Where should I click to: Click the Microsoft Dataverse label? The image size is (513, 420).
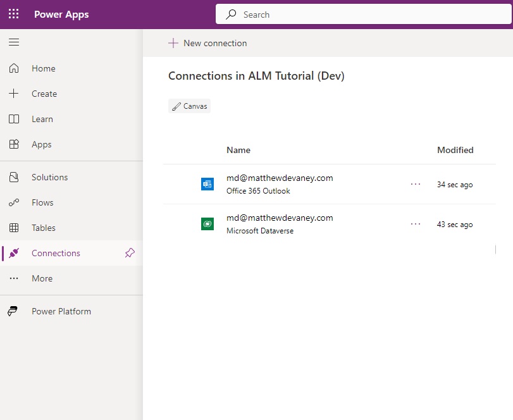(260, 231)
